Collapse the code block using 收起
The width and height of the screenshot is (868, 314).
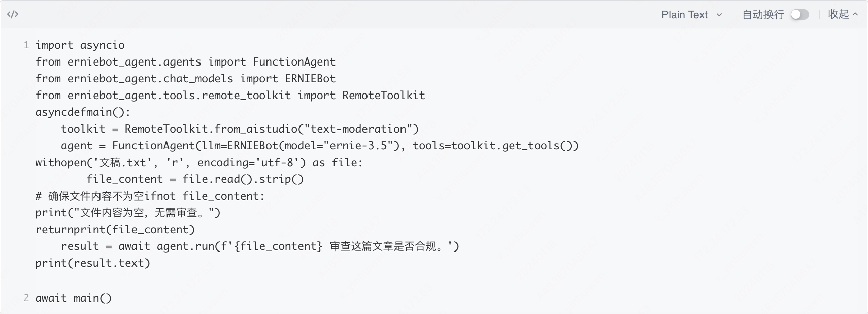tap(839, 15)
